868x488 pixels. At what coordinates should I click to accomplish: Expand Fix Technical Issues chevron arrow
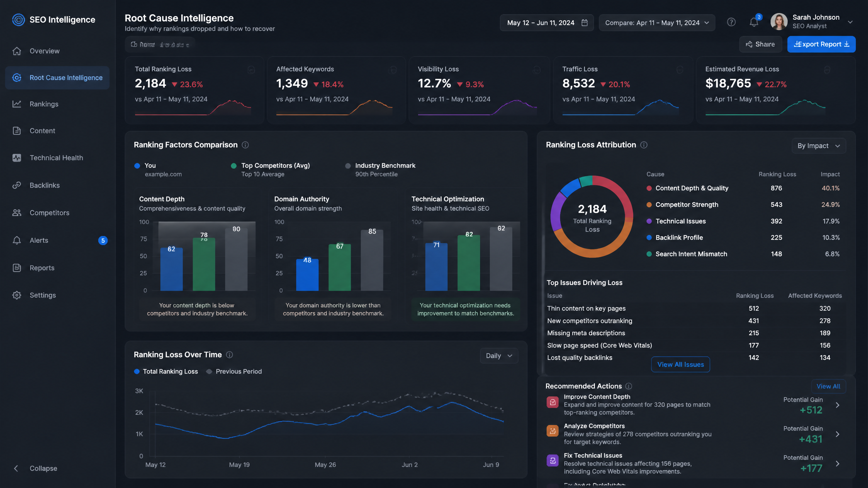click(837, 464)
